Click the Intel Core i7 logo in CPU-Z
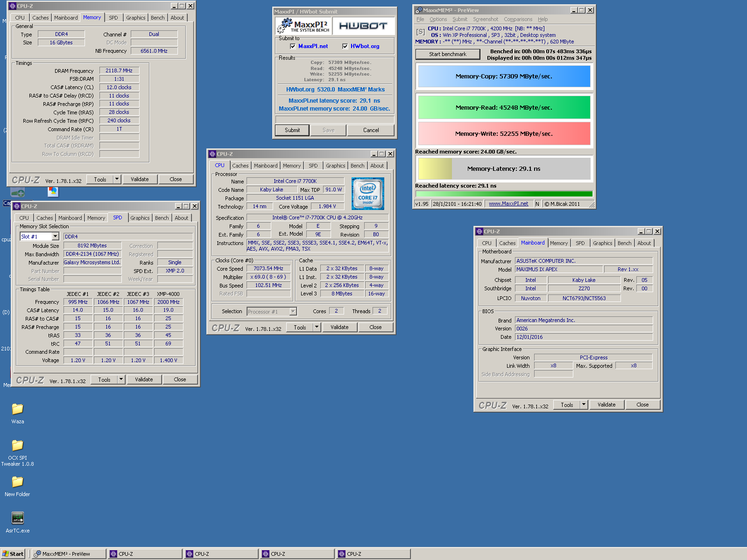The width and height of the screenshot is (747, 560). coord(368,193)
